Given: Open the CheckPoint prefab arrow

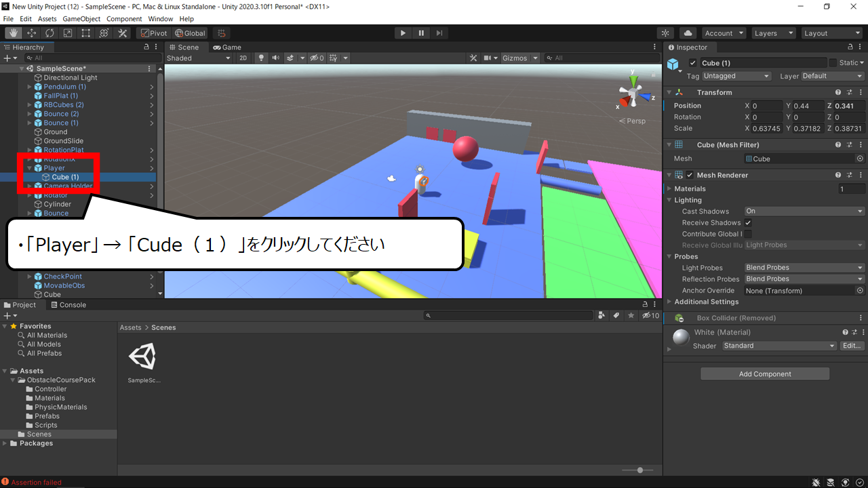Looking at the screenshot, I should click(151, 277).
